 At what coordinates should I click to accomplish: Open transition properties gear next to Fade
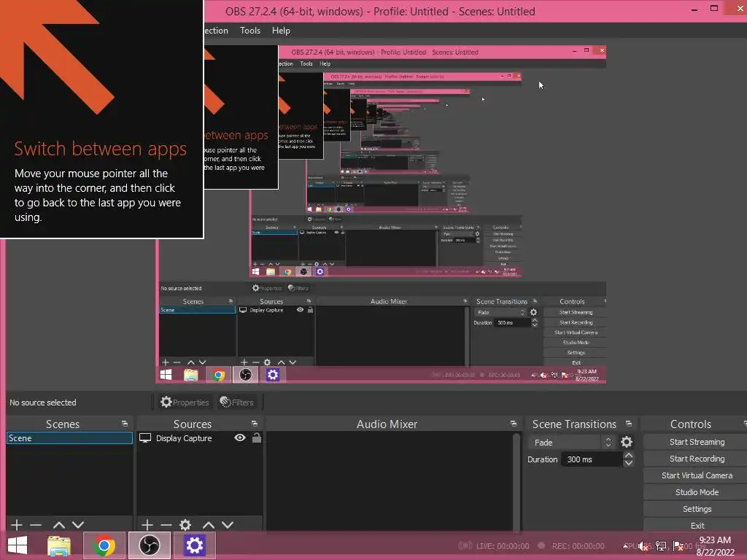point(627,443)
